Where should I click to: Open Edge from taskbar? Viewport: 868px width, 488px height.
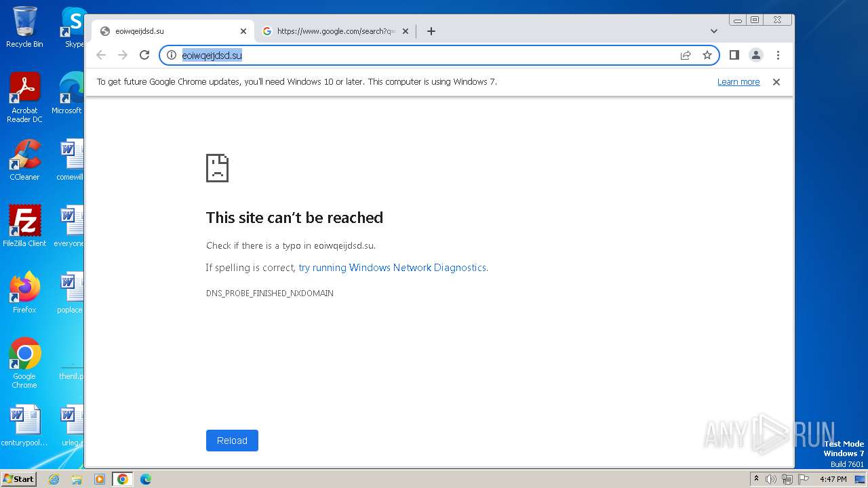[x=146, y=479]
